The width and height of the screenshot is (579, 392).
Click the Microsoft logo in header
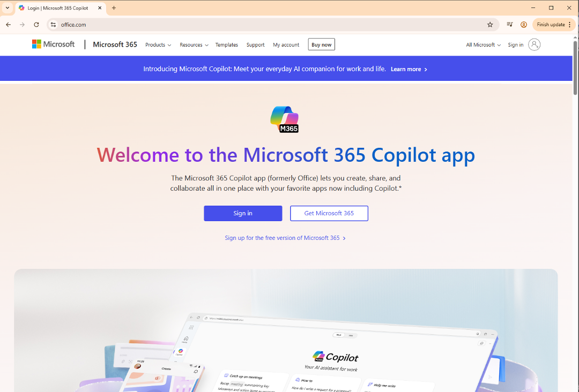pos(53,44)
